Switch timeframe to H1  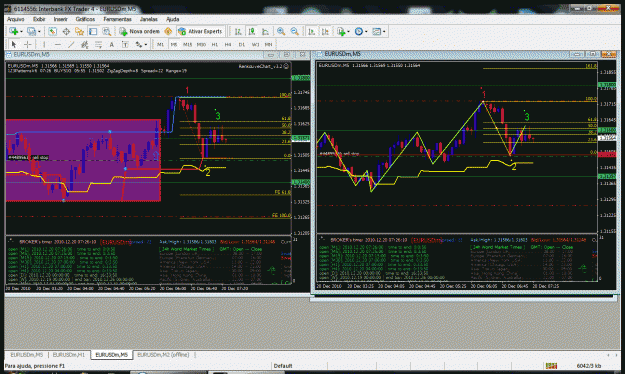215,44
